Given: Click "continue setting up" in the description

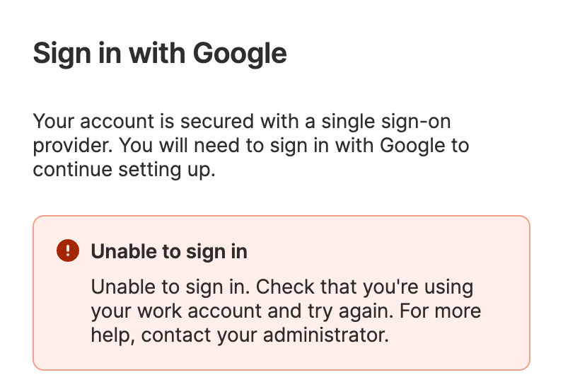Looking at the screenshot, I should (x=123, y=171).
